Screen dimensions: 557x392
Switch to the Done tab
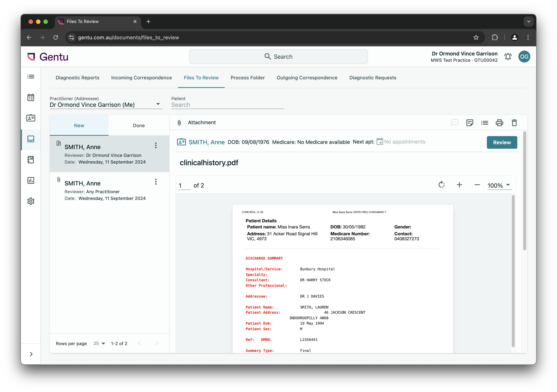139,126
